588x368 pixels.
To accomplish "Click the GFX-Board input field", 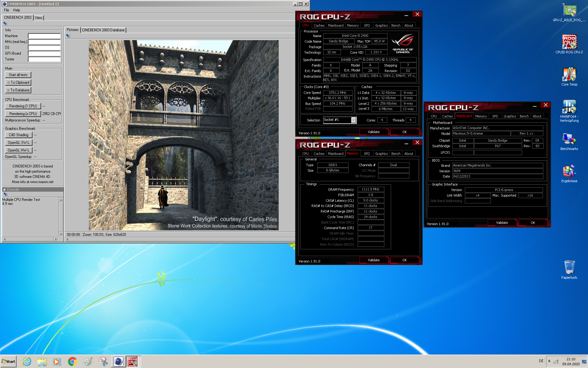I will pos(44,53).
